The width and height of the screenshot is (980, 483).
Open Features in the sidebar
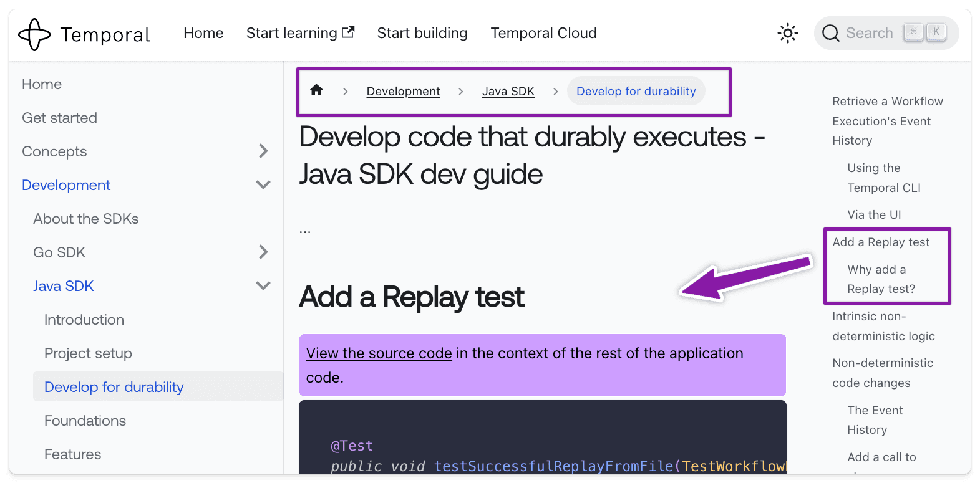point(72,454)
